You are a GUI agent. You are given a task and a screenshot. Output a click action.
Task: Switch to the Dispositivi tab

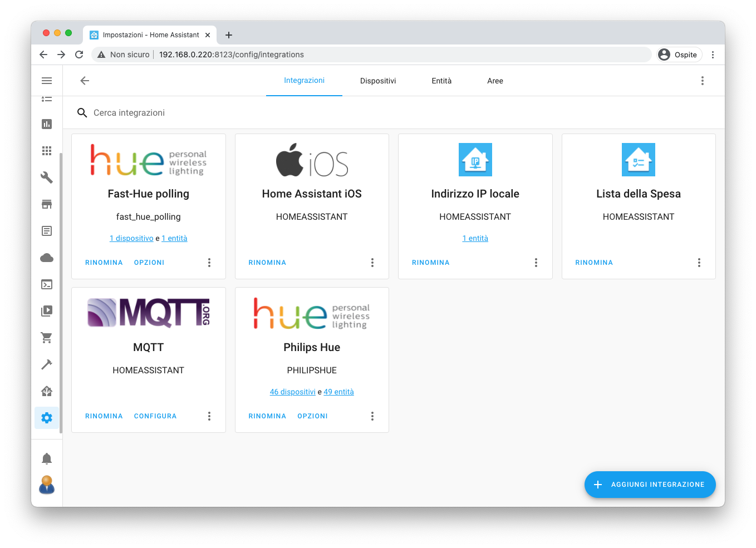pyautogui.click(x=378, y=81)
